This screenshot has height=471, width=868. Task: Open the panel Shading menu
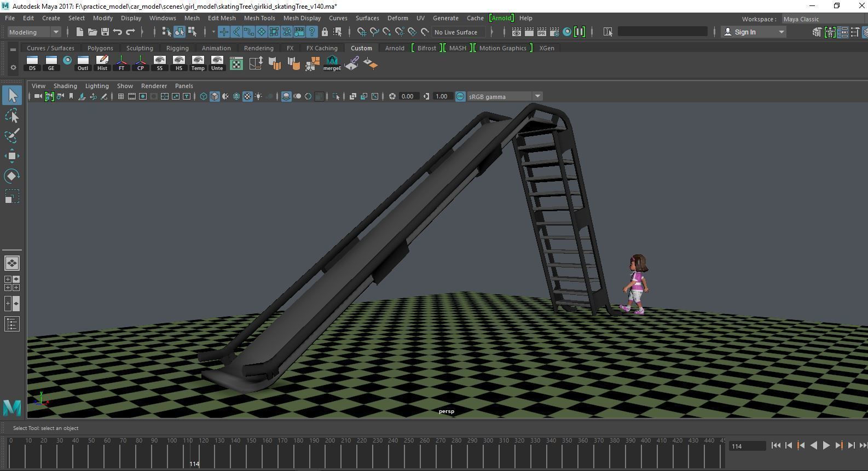pyautogui.click(x=65, y=86)
